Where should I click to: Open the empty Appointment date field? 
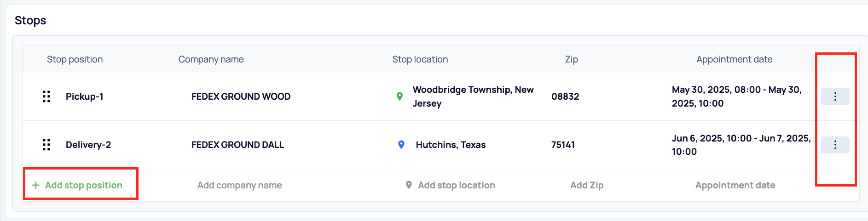click(735, 185)
